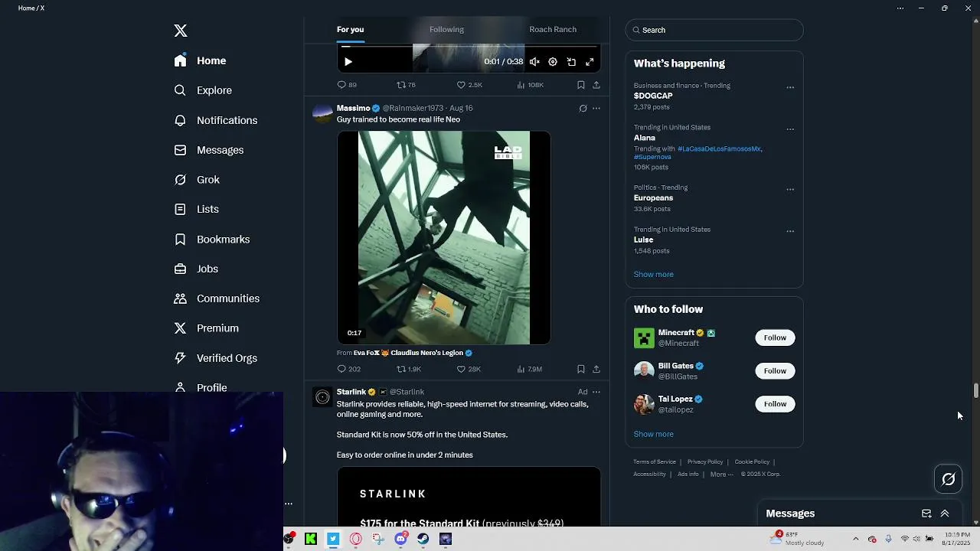980x551 pixels.
Task: Play the real life Neo video
Action: click(x=443, y=237)
